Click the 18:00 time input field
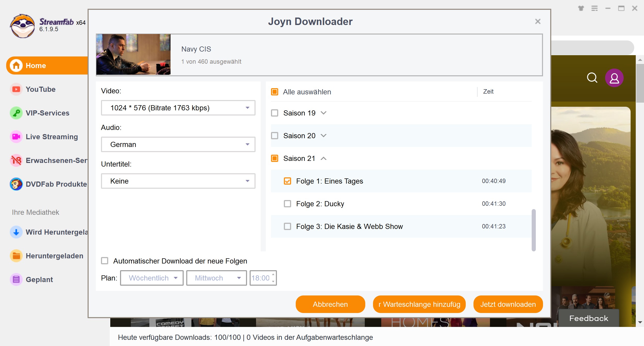Screen dimensions: 644x346 [x=260, y=278]
